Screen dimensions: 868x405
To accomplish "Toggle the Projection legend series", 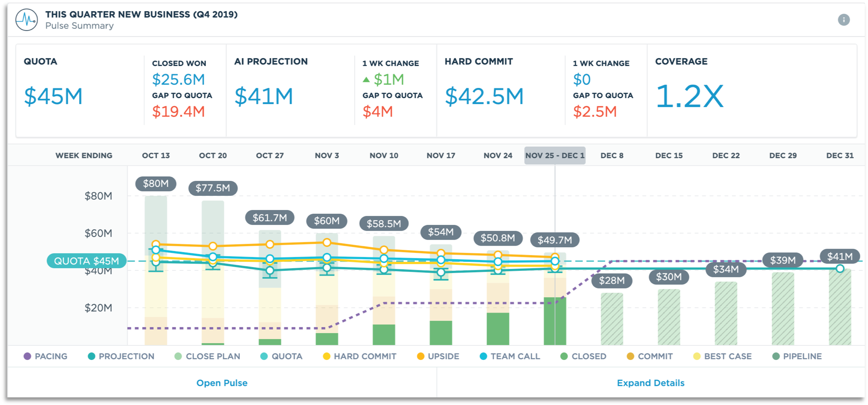I will pyautogui.click(x=121, y=356).
